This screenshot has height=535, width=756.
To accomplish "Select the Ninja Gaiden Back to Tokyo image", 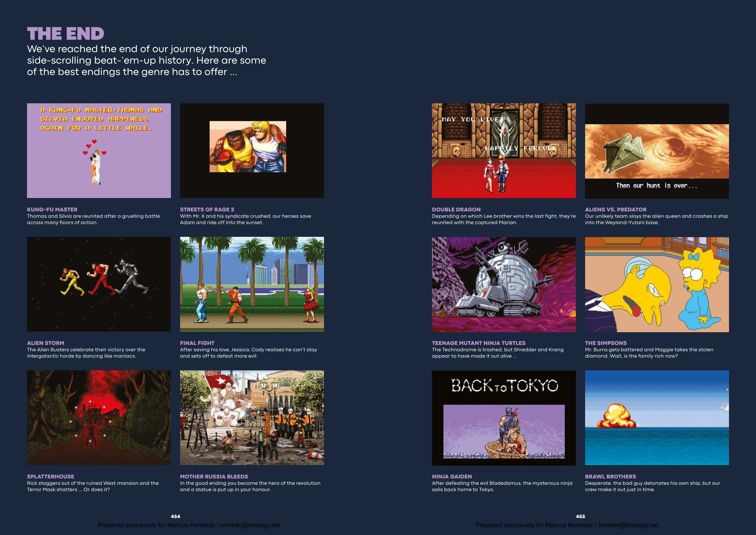I will click(504, 418).
